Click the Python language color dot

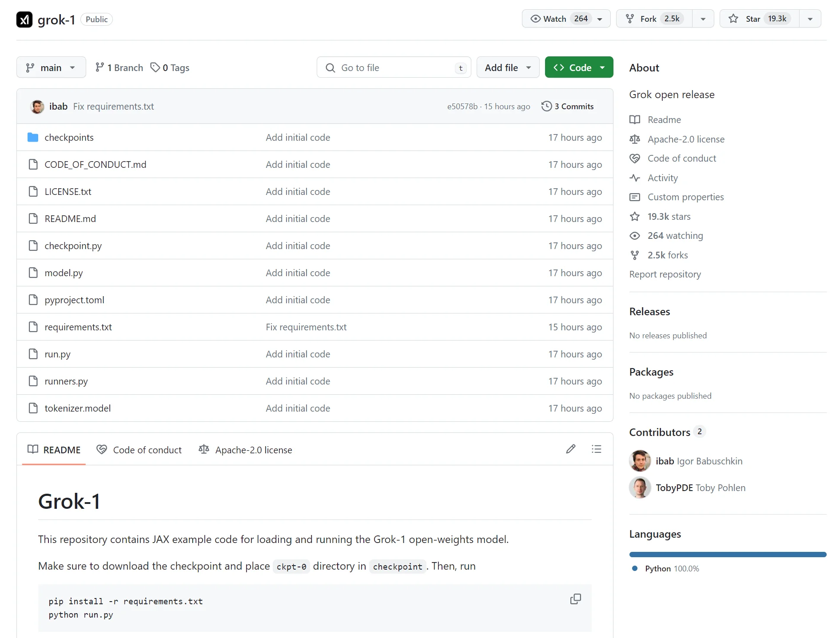point(635,569)
